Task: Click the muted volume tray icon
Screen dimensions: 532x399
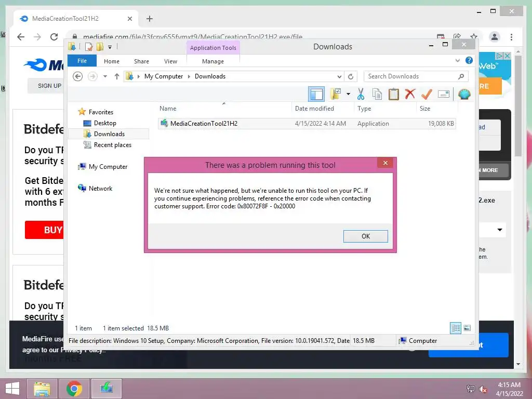Action: (483, 389)
